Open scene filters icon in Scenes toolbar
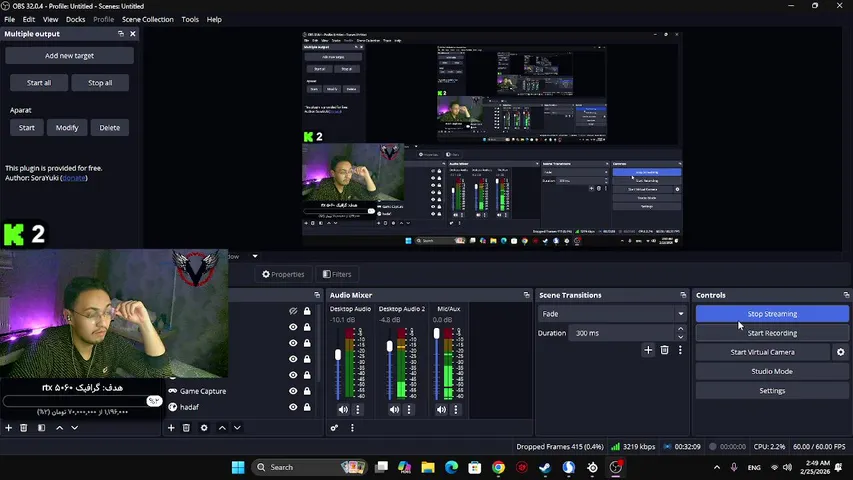 41,428
